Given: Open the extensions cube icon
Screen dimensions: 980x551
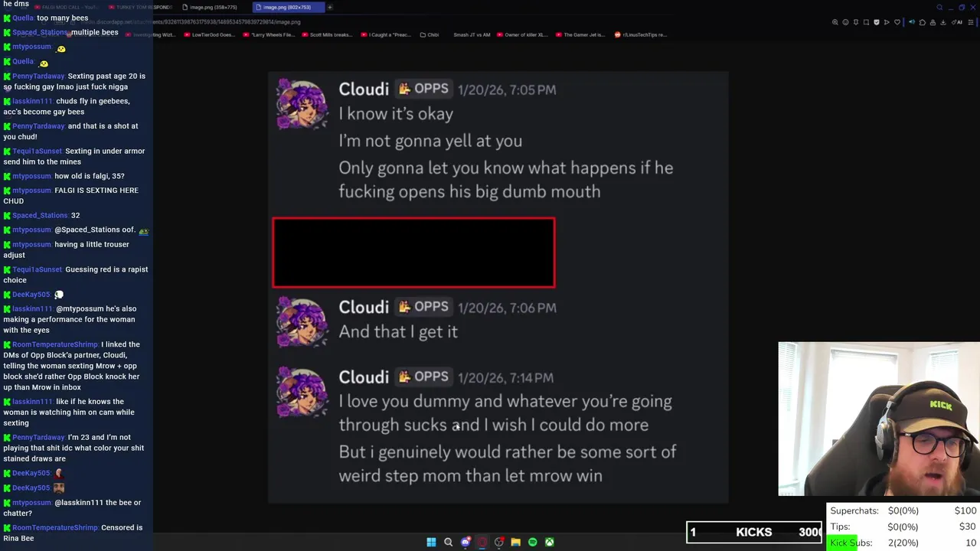Looking at the screenshot, I should click(923, 22).
